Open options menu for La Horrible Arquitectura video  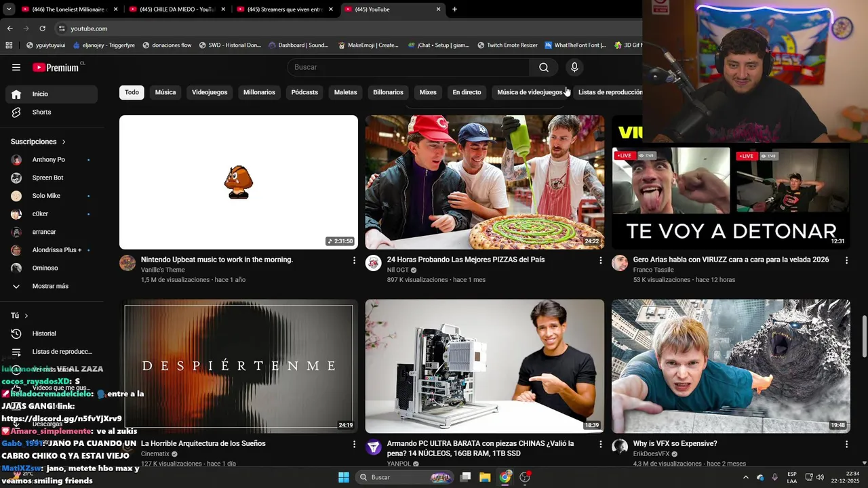coord(354,444)
